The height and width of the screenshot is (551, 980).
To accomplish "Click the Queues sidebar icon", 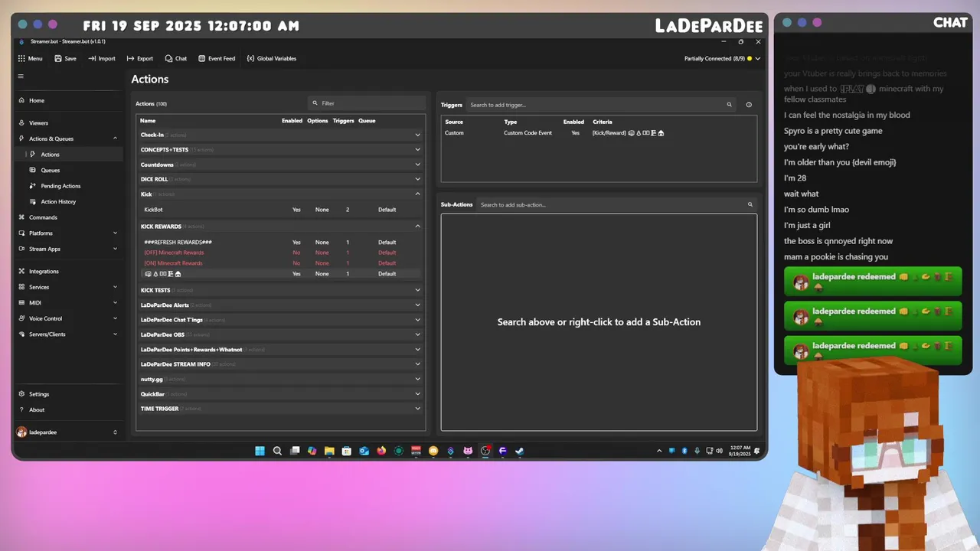I will (33, 170).
